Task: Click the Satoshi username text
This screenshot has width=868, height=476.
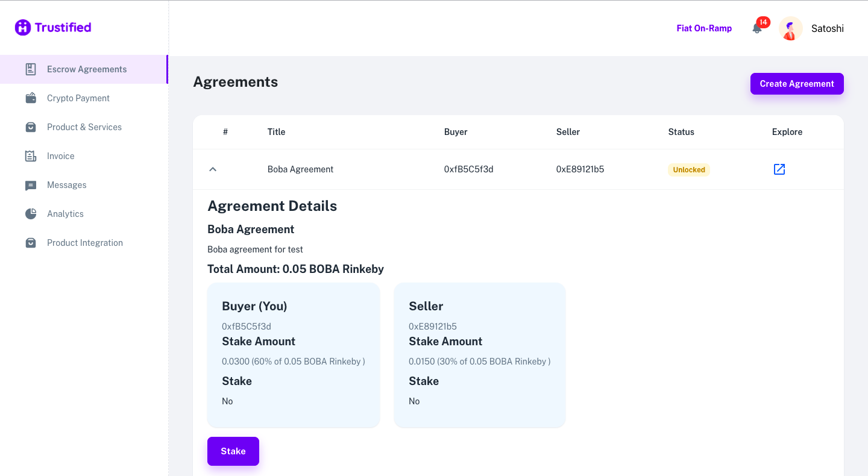Action: click(828, 28)
